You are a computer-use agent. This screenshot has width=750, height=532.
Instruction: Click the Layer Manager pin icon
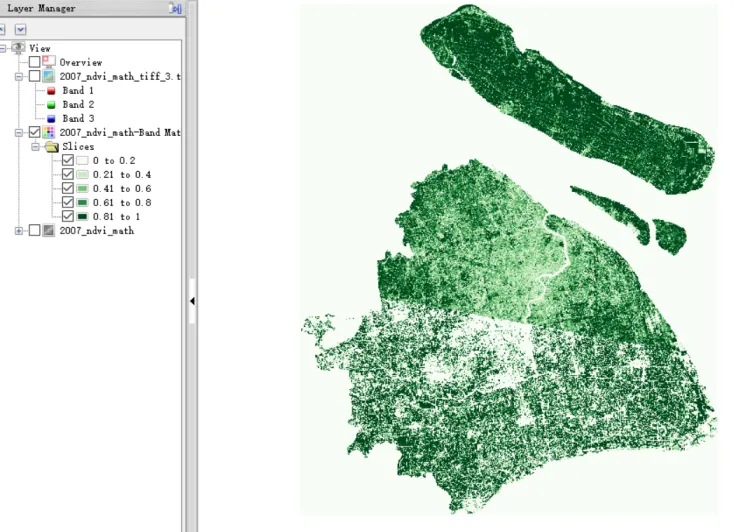pos(176,8)
